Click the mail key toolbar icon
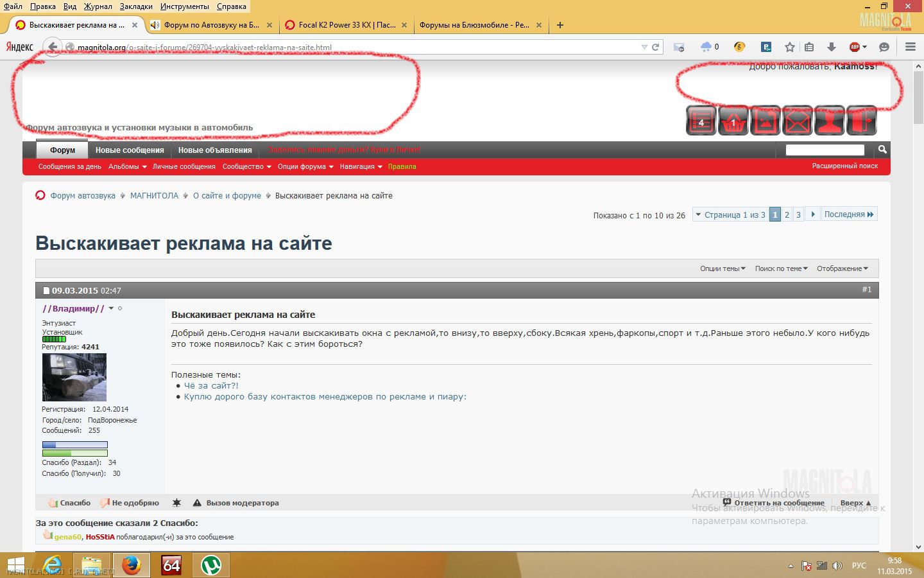 (679, 47)
